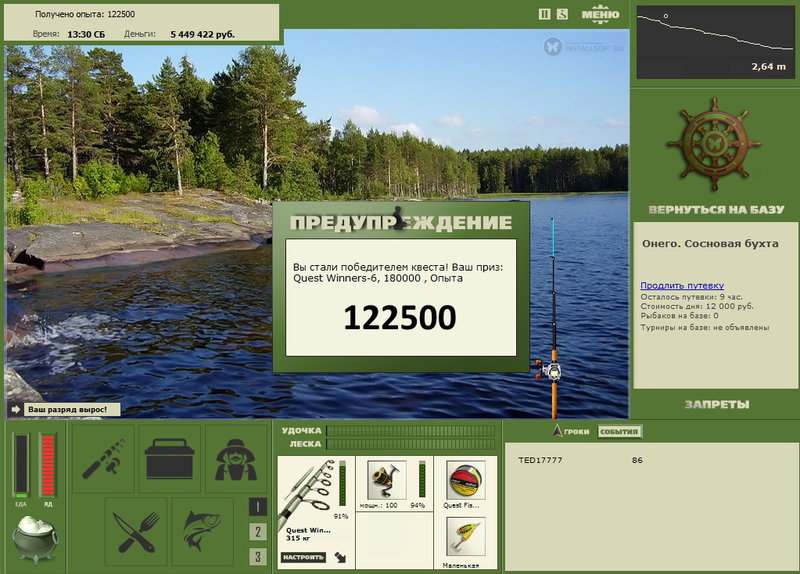Viewport: 800px width, 574px height.
Task: Click the ship steering wheel icon
Action: click(714, 144)
